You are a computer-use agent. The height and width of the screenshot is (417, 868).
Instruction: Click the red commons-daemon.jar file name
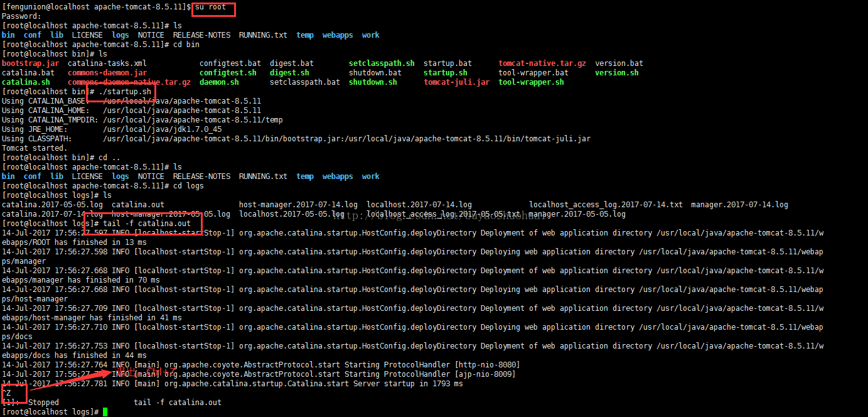(x=107, y=73)
